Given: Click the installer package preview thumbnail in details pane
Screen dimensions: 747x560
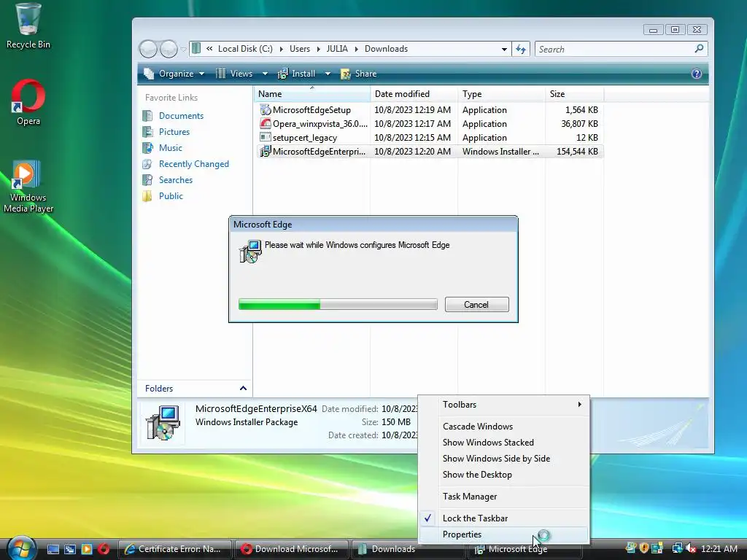Looking at the screenshot, I should coord(163,423).
